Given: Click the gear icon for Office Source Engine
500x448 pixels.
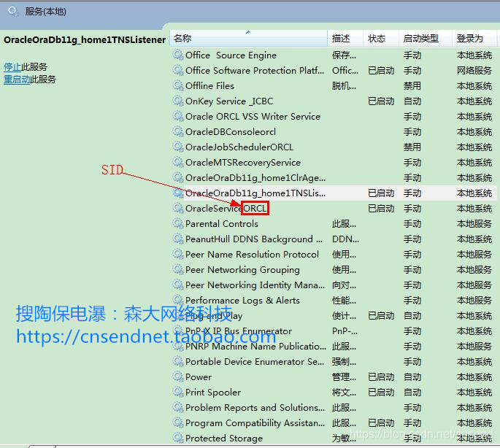Looking at the screenshot, I should tap(177, 55).
